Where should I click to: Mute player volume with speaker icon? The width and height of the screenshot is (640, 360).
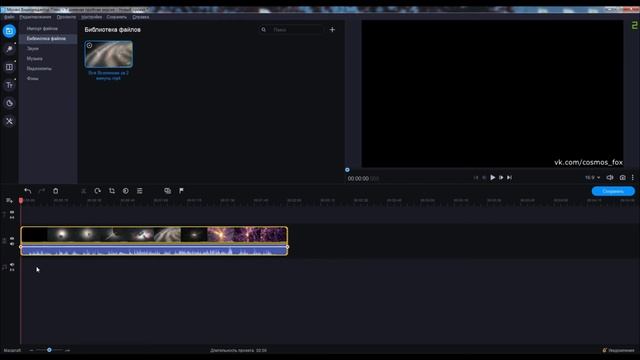click(x=609, y=178)
